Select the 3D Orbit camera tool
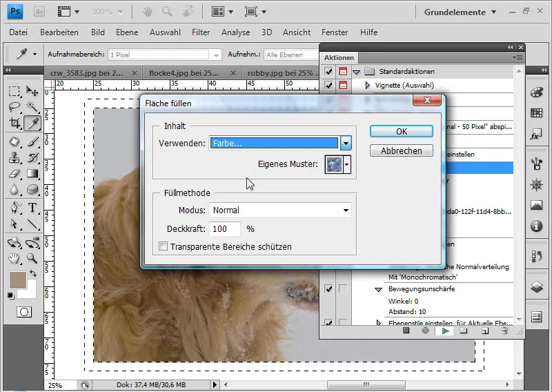 (32, 243)
